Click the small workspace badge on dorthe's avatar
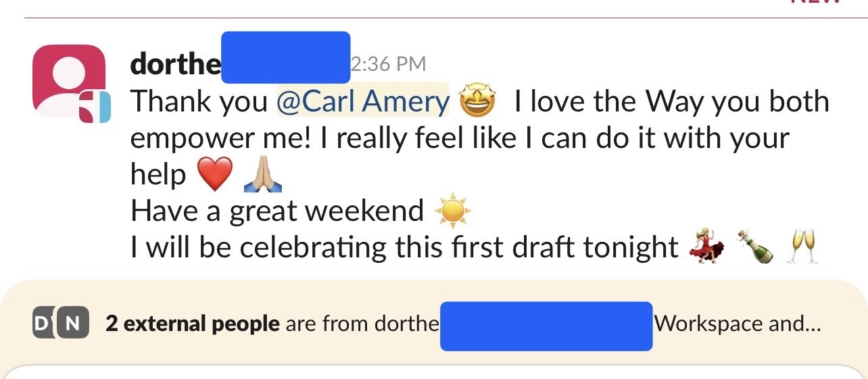The image size is (868, 379). (x=96, y=108)
